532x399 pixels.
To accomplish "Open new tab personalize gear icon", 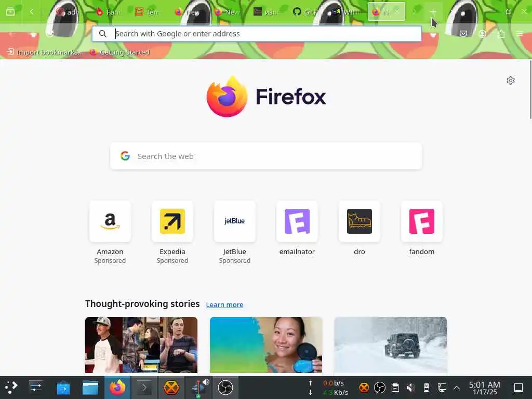I will (x=511, y=81).
